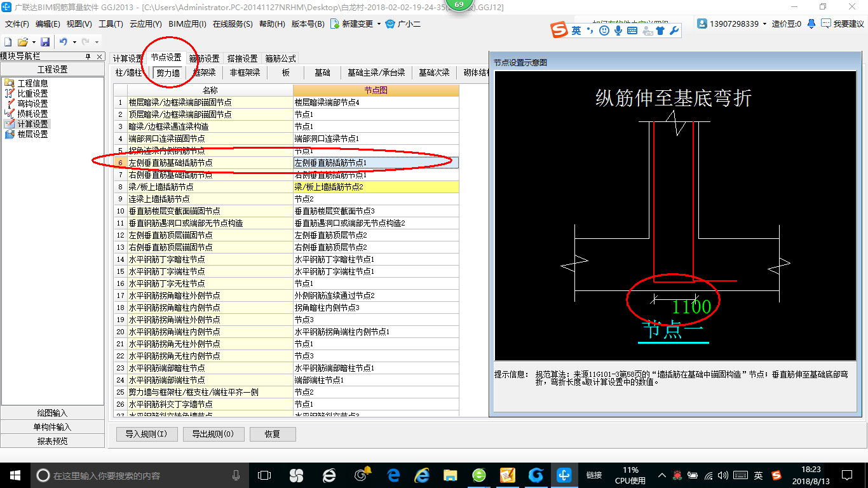Screen dimensions: 868x488
Task: Open File Explorer from taskbar
Action: pyautogui.click(x=451, y=475)
